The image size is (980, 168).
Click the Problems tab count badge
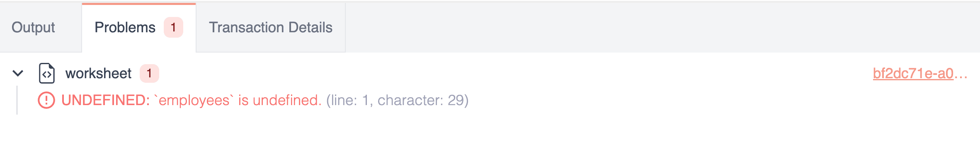[x=173, y=27]
